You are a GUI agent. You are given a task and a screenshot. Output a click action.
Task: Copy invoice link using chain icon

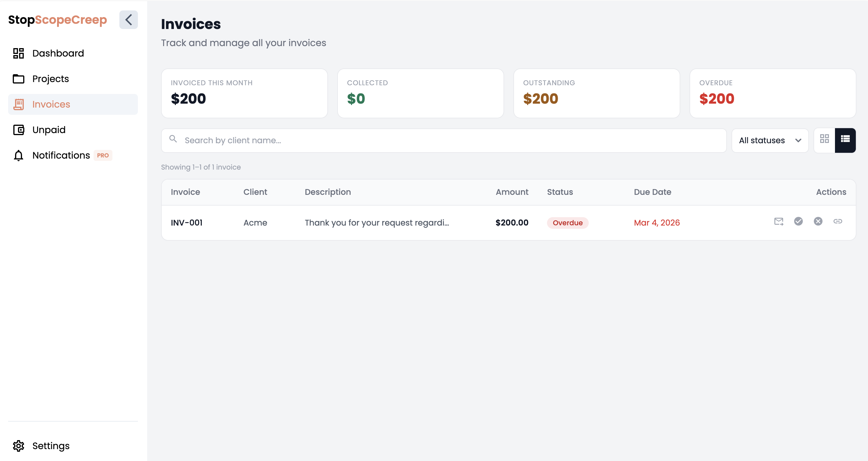click(838, 221)
